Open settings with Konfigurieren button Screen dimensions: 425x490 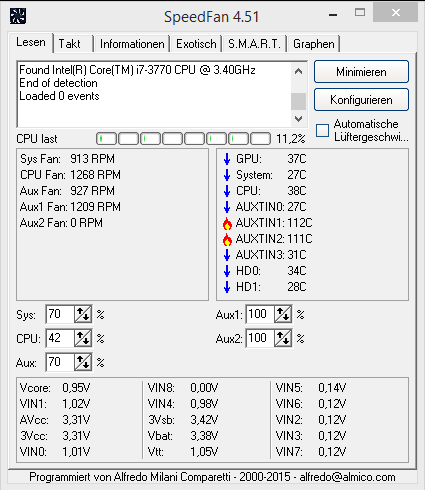point(361,100)
